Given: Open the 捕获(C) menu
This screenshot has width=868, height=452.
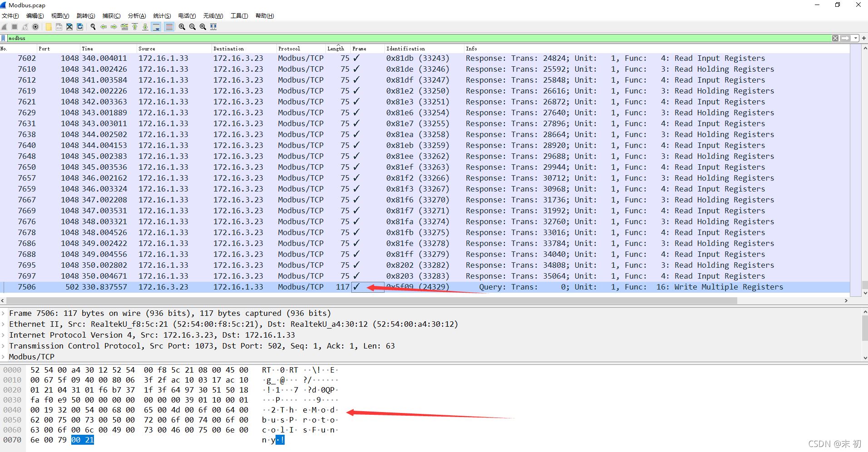Looking at the screenshot, I should coord(111,16).
